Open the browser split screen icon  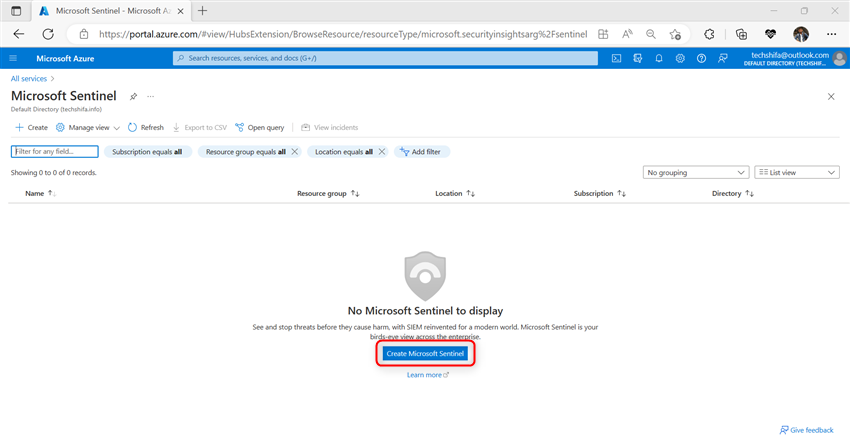coord(603,34)
